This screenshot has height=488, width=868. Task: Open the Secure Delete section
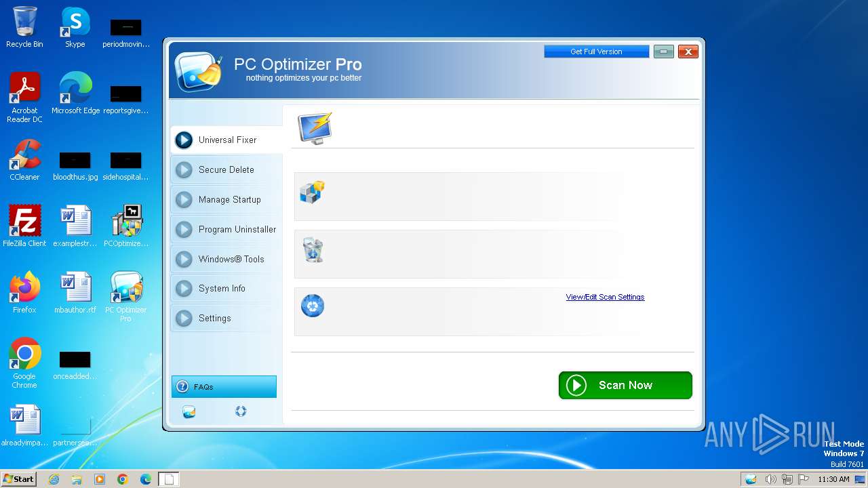[226, 169]
